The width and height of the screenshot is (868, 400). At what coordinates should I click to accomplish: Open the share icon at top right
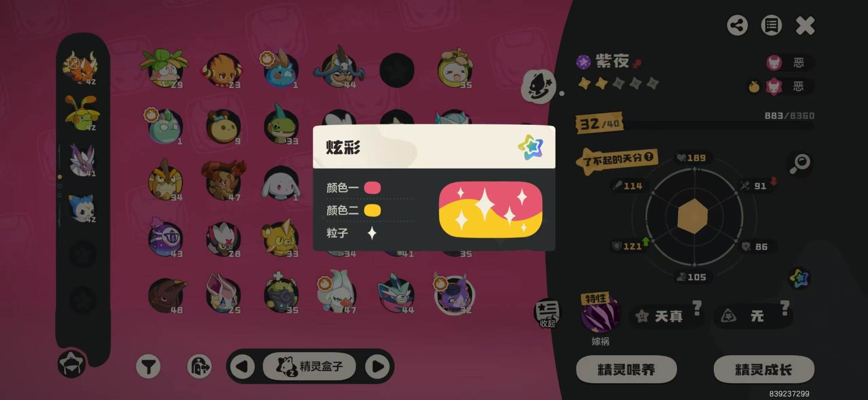737,25
